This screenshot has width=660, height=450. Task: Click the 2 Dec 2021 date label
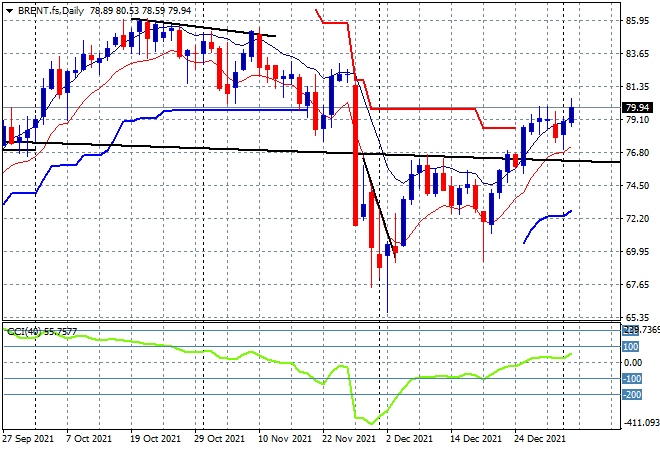409,439
